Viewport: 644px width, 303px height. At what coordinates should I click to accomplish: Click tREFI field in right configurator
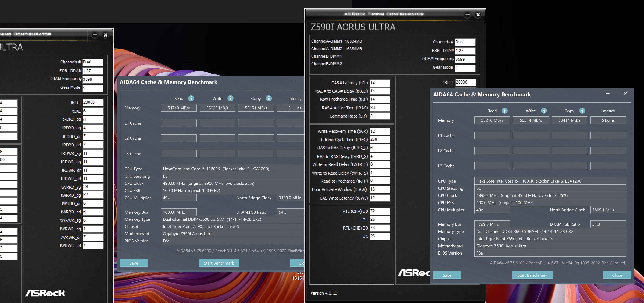point(465,82)
